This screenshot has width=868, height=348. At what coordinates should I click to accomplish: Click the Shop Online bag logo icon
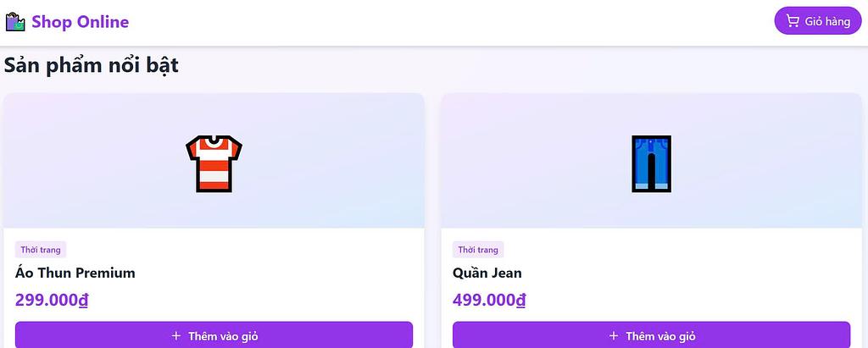tap(16, 22)
